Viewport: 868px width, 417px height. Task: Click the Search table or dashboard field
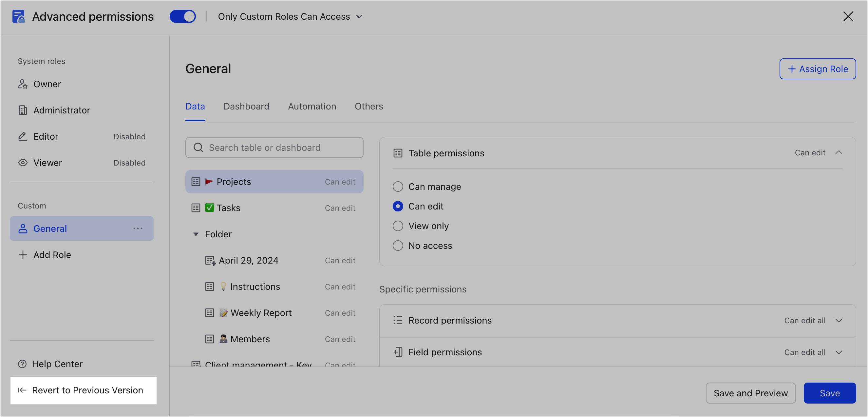point(274,148)
